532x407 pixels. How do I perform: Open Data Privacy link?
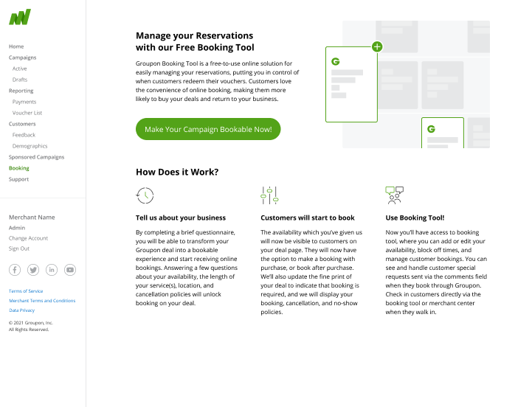point(21,310)
